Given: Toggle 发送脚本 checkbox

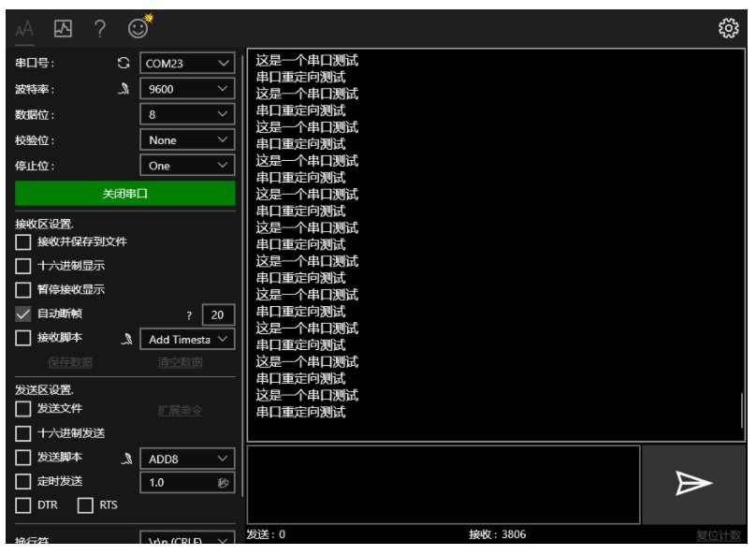Looking at the screenshot, I should click(x=23, y=457).
